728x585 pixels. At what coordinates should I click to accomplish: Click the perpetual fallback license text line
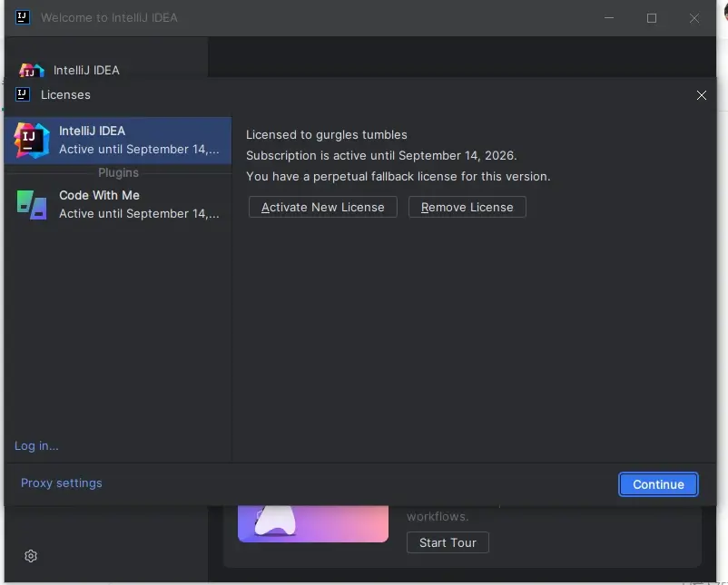(x=398, y=176)
